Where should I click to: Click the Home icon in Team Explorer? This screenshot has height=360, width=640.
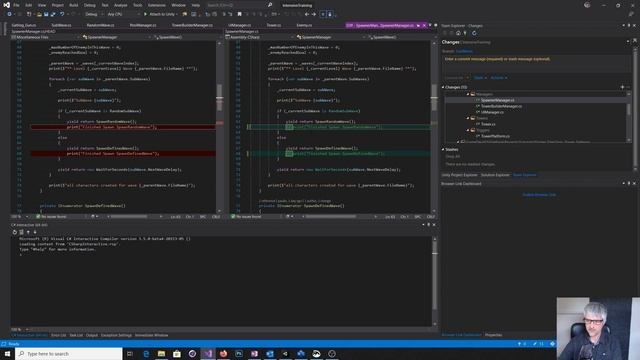458,33
